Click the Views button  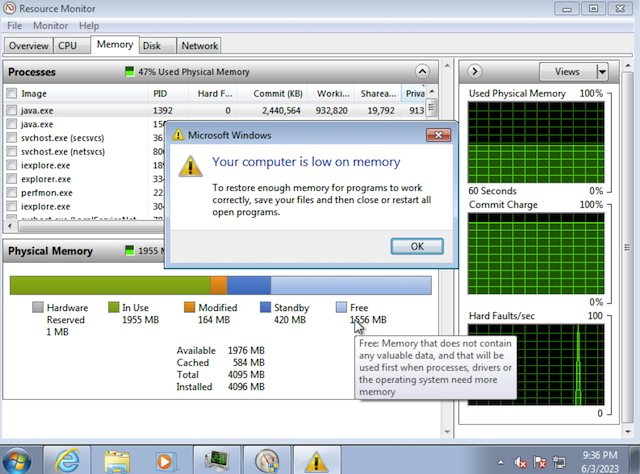567,72
